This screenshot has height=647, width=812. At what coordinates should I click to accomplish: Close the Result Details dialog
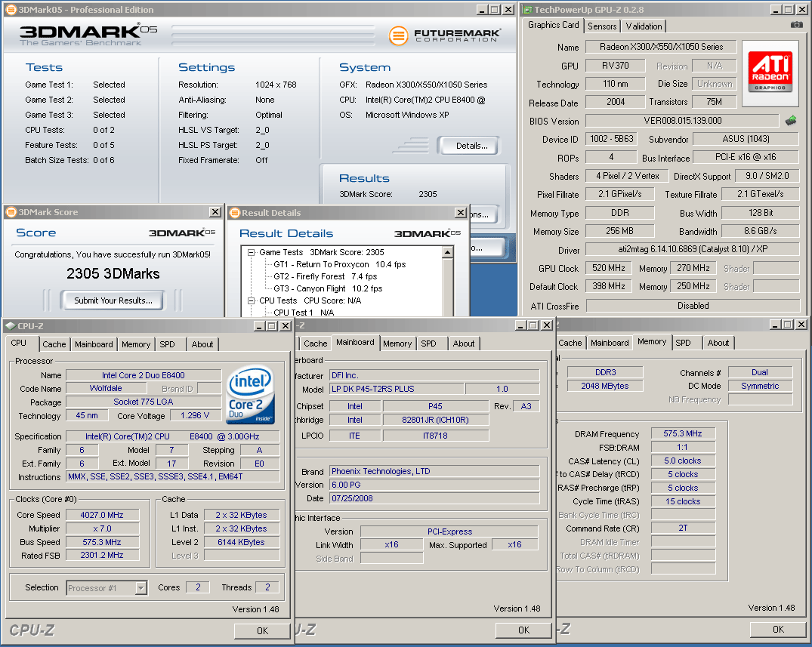point(460,212)
